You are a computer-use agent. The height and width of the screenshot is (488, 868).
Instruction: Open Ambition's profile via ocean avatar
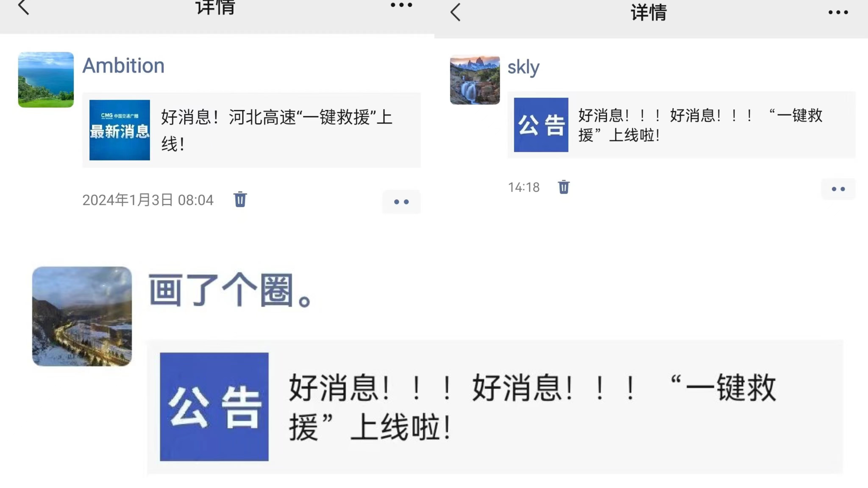tap(46, 80)
